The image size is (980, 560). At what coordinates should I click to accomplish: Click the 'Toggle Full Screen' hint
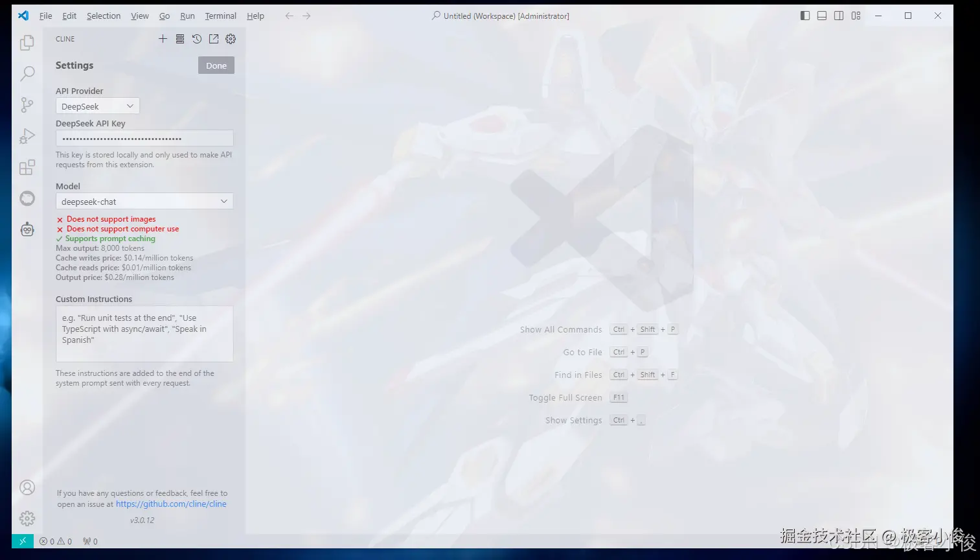tap(565, 397)
